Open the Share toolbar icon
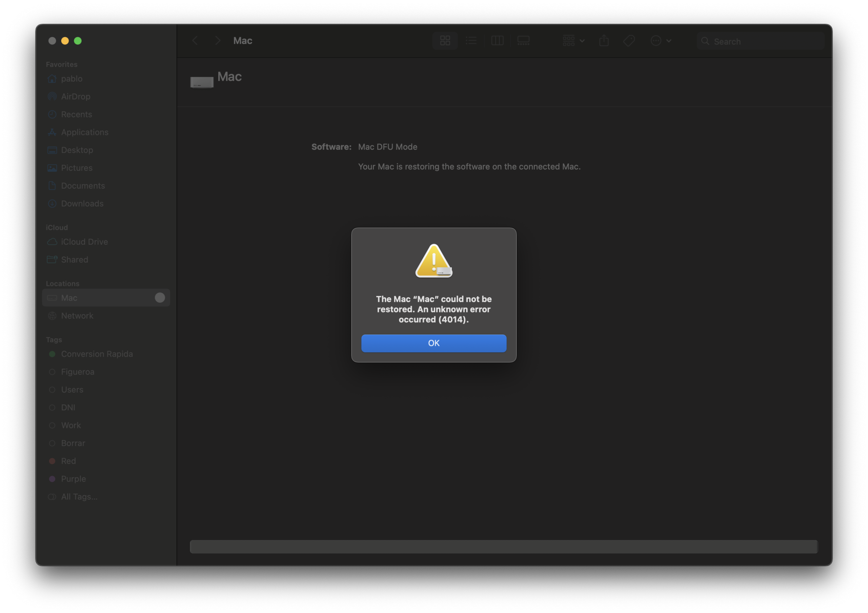868x613 pixels. coord(604,41)
